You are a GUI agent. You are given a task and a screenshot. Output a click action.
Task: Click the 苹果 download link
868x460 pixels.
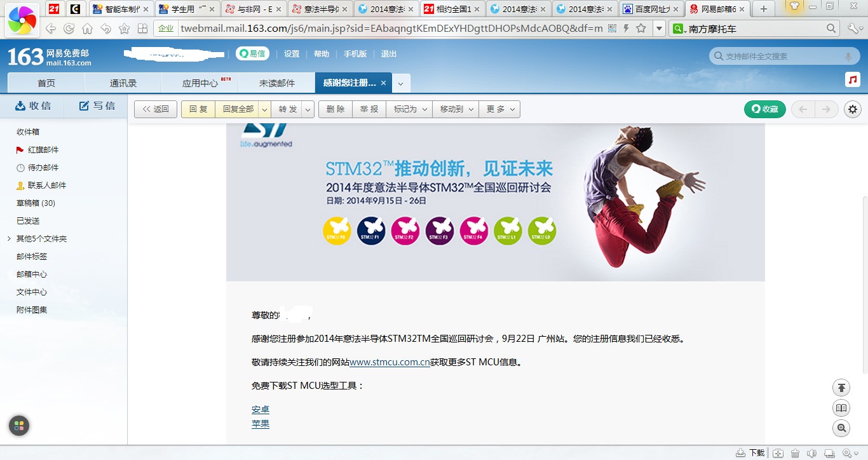tap(261, 424)
